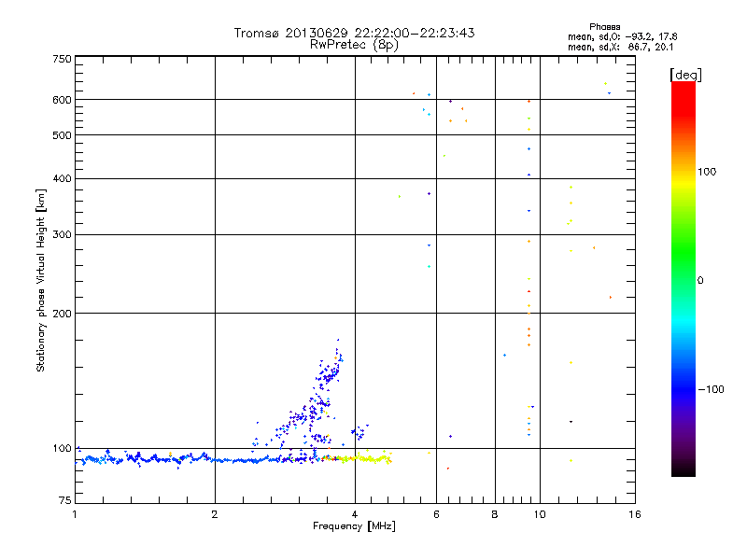This screenshot has width=747, height=560.
Task: Click the 'Frequency [MHz]' axis title
Action: [x=354, y=526]
